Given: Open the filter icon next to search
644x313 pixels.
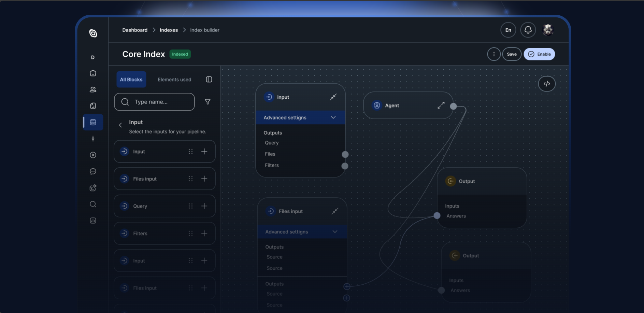Looking at the screenshot, I should pyautogui.click(x=207, y=102).
